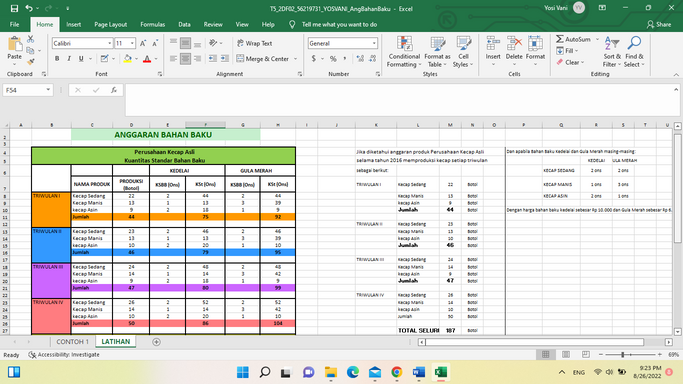
Task: Open Fill button in Editing group
Action: 567,51
